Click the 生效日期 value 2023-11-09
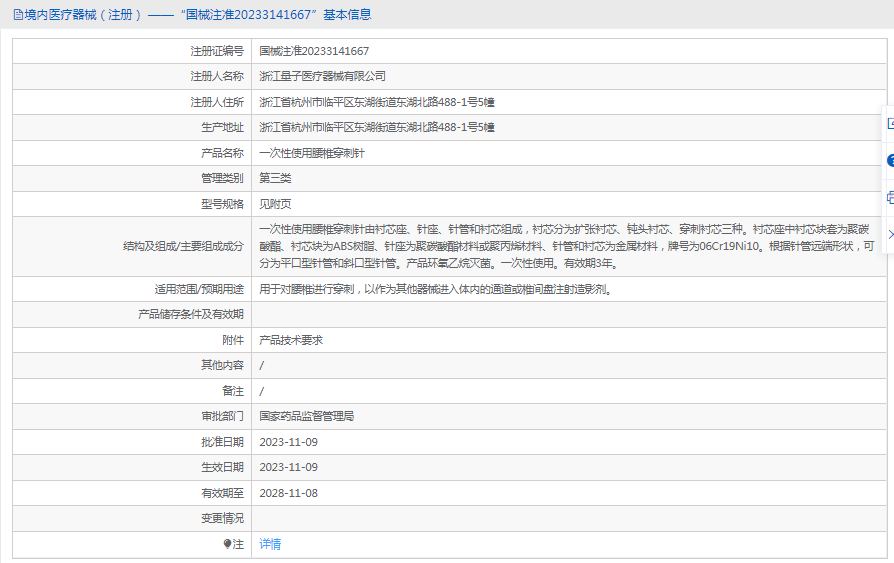Viewport: 894px width, 563px height. (x=288, y=467)
